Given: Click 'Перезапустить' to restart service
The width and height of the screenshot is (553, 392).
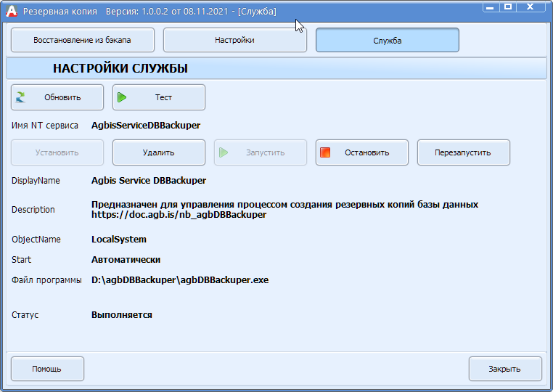Looking at the screenshot, I should [464, 152].
